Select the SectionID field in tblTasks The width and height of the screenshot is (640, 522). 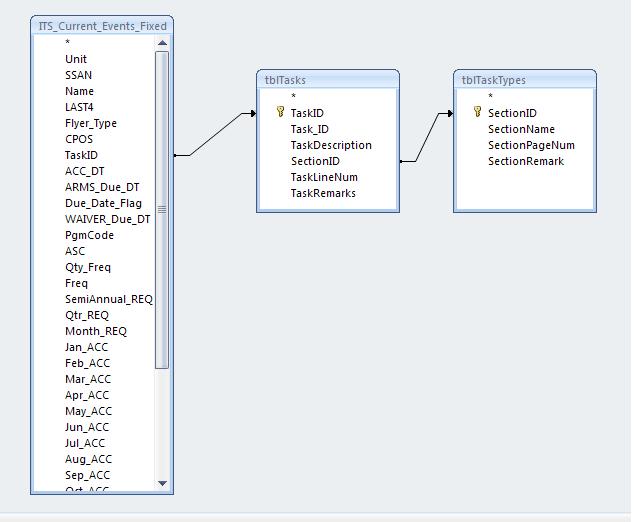point(315,161)
